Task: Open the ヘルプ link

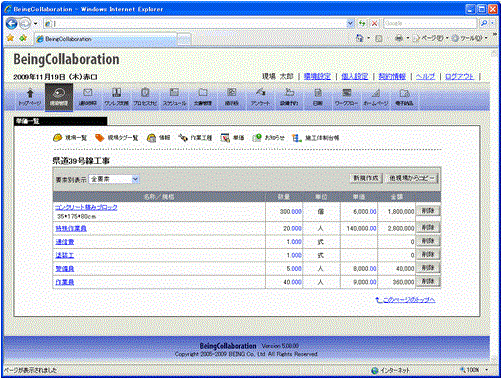Action: pyautogui.click(x=425, y=77)
